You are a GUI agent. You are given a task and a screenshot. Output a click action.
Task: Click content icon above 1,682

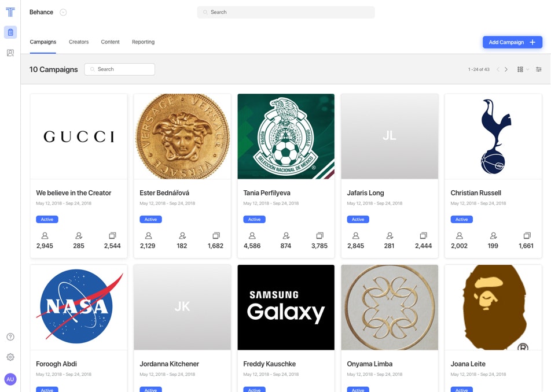(216, 235)
